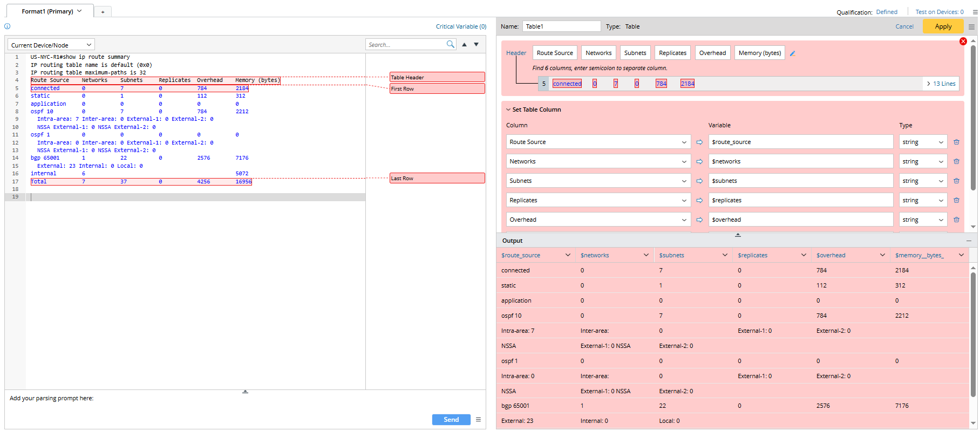
Task: Click the arrow icon in Subnets row
Action: (x=700, y=181)
